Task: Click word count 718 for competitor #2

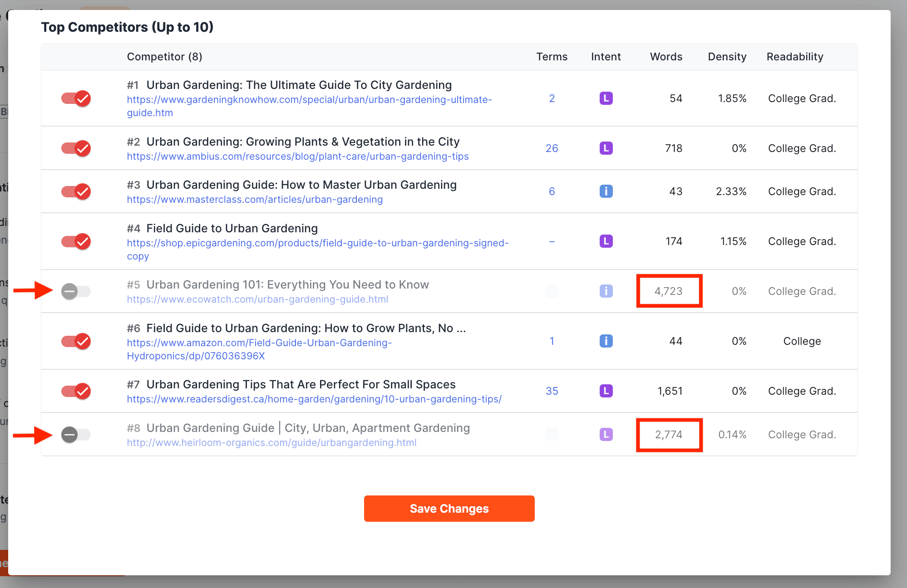Action: tap(674, 148)
